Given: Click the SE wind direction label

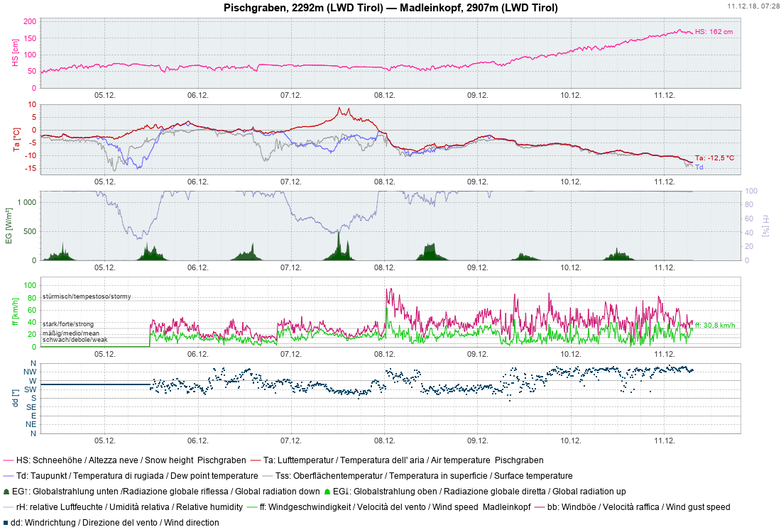Looking at the screenshot, I should [x=31, y=407].
